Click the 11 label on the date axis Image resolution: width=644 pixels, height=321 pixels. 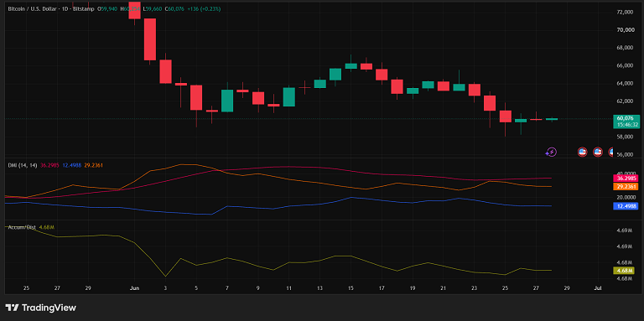coord(288,288)
